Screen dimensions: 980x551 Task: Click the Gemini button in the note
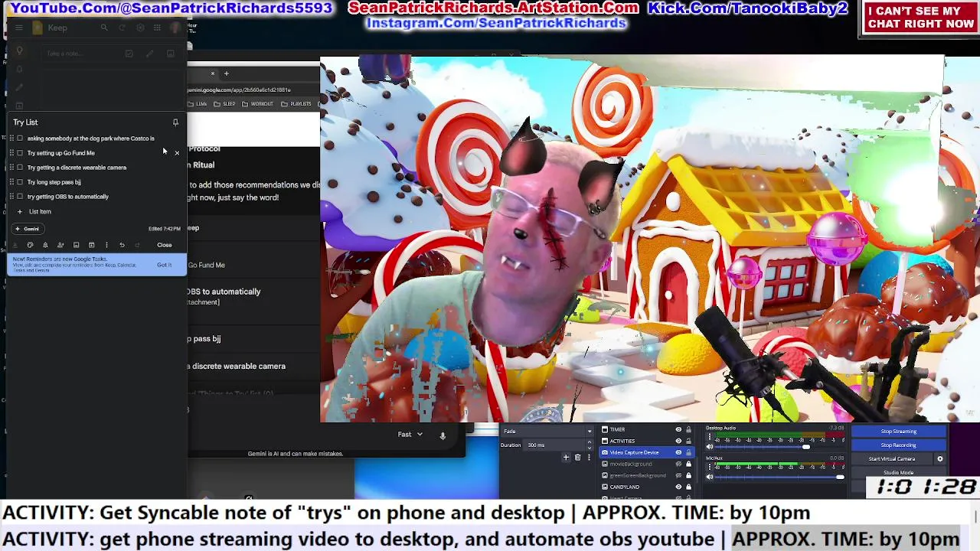(x=27, y=229)
